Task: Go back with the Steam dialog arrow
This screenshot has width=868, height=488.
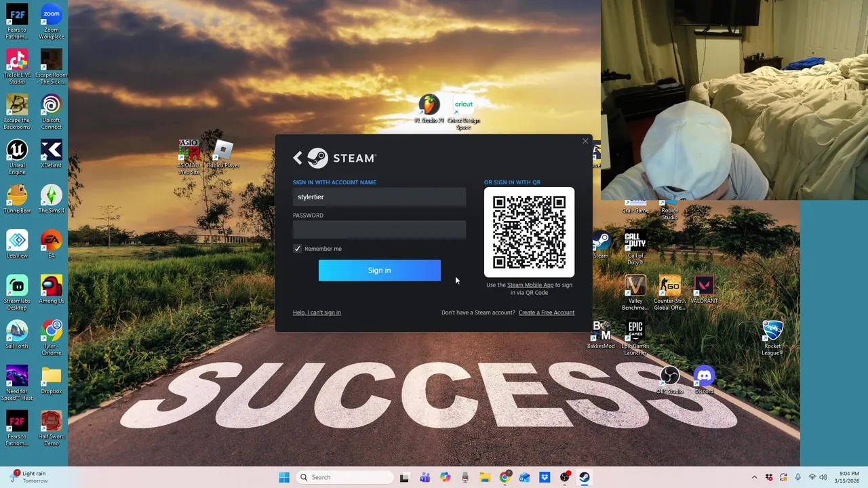Action: coord(298,158)
